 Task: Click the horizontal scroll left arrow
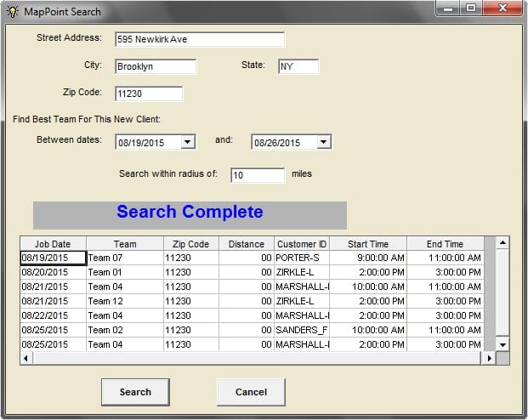pyautogui.click(x=26, y=358)
